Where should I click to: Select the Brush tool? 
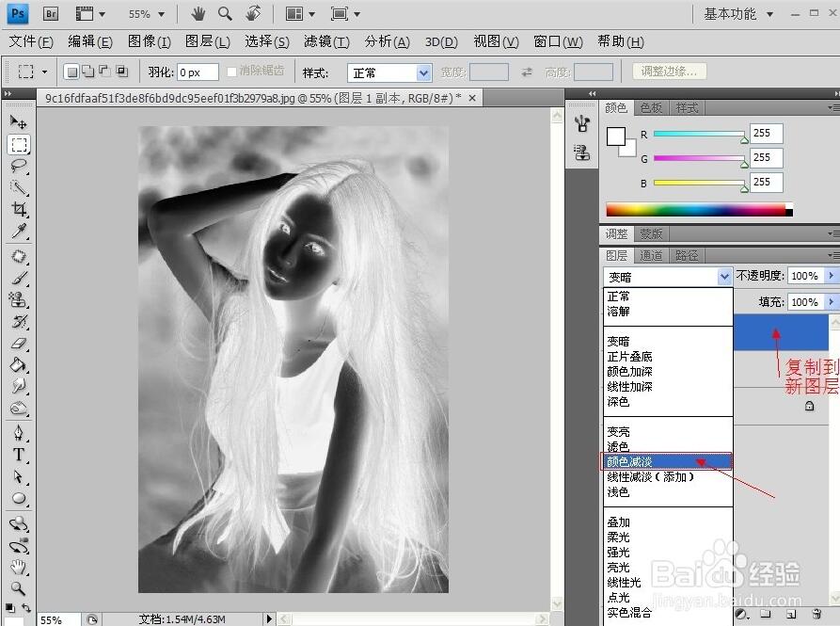pyautogui.click(x=19, y=278)
